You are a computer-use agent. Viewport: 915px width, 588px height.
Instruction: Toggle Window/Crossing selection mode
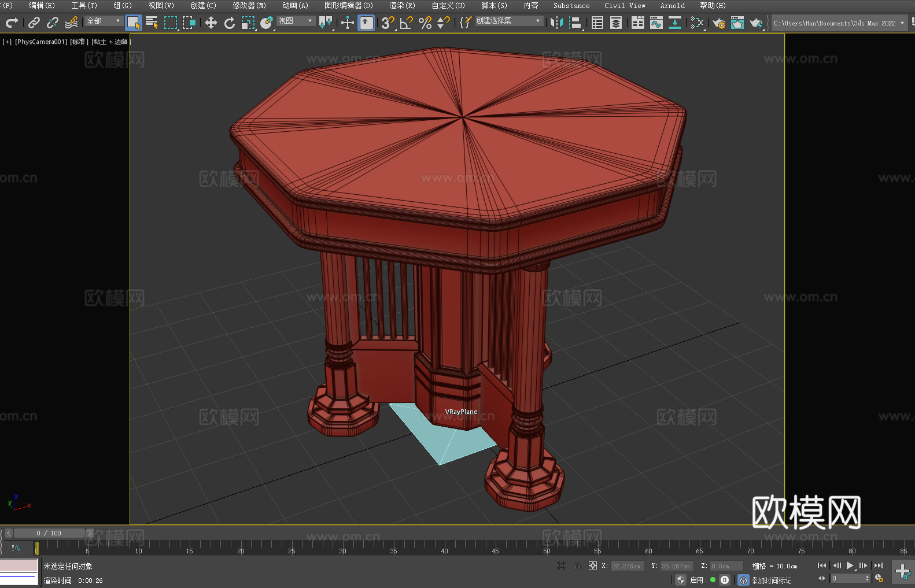click(x=189, y=23)
